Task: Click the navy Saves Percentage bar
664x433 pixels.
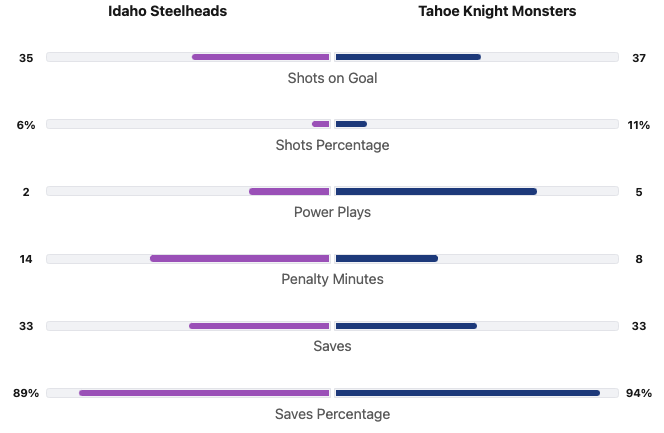Action: coord(467,392)
